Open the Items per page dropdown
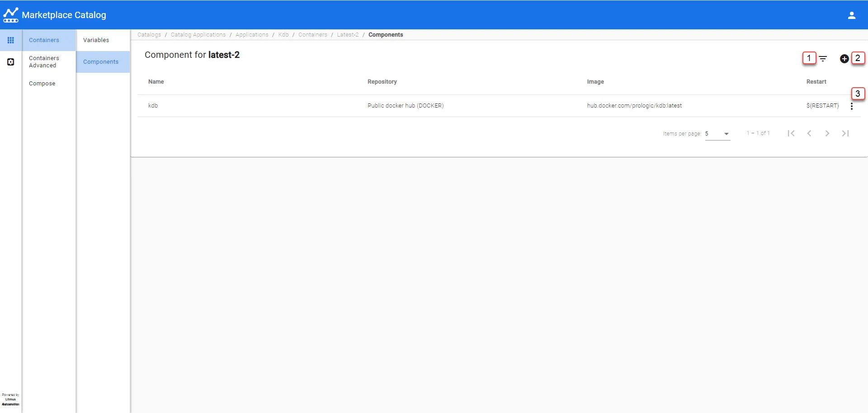The image size is (868, 413). [x=717, y=134]
